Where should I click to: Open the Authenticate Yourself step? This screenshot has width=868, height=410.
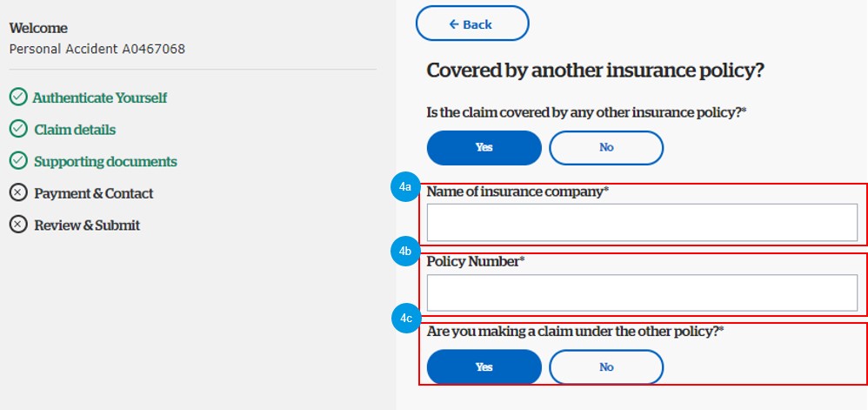point(100,97)
